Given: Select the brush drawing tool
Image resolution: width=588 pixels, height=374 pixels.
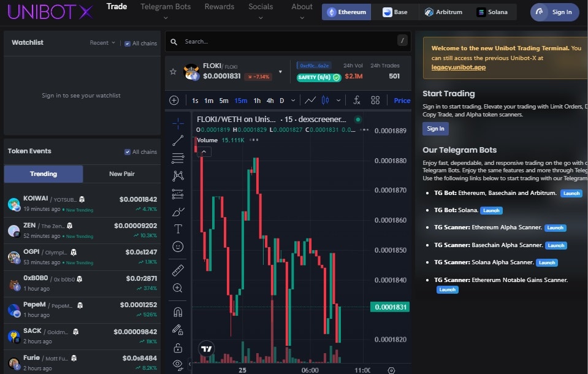Looking at the screenshot, I should coord(178,212).
